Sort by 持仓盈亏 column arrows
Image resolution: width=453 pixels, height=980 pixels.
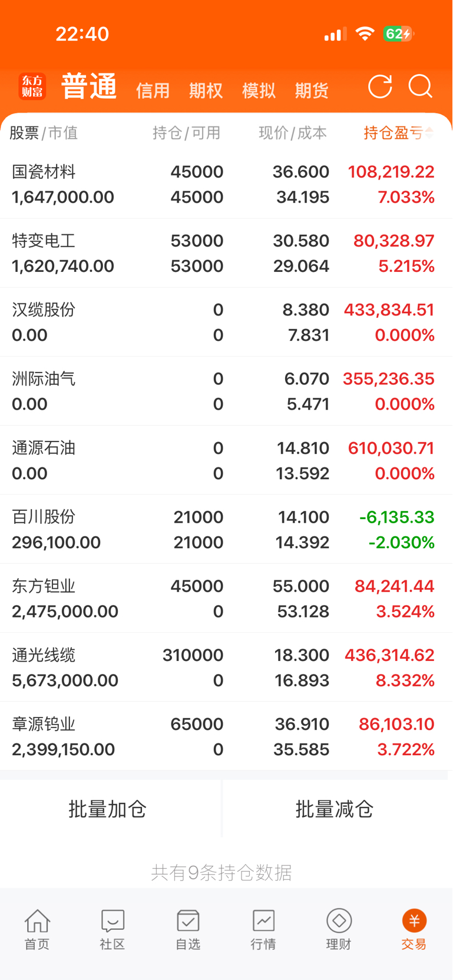click(429, 133)
